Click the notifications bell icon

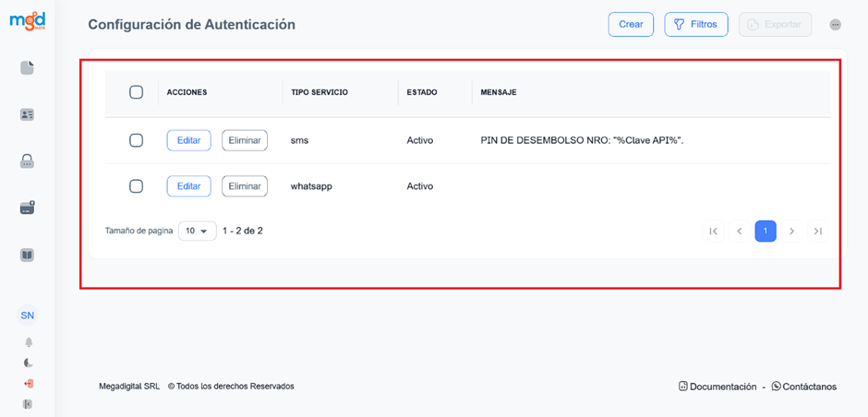[x=28, y=341]
